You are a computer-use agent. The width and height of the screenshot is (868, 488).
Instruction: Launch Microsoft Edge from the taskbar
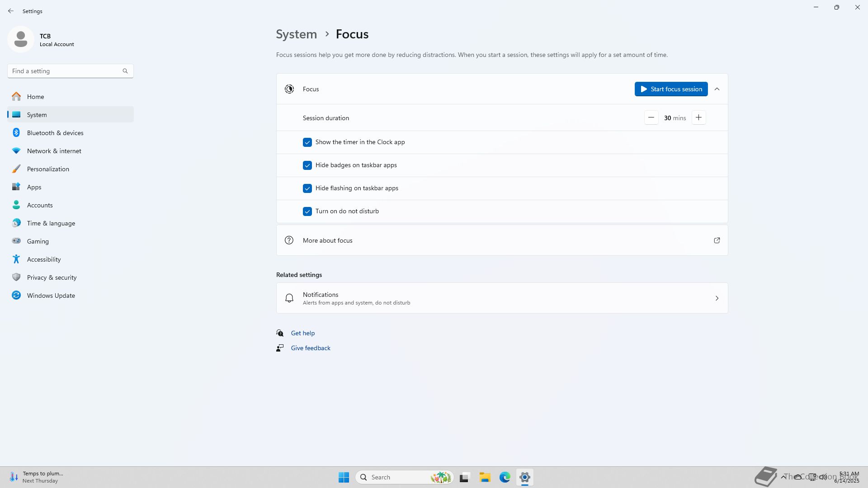pos(505,477)
